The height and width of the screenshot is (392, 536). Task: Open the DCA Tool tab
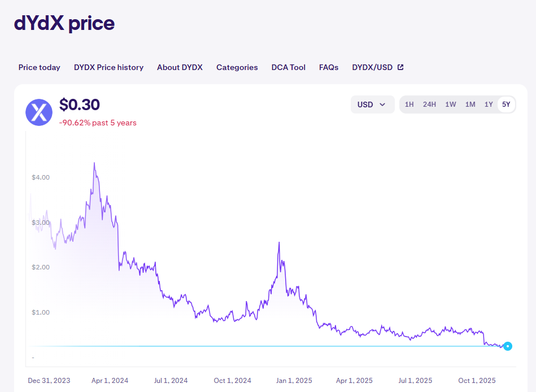point(289,67)
